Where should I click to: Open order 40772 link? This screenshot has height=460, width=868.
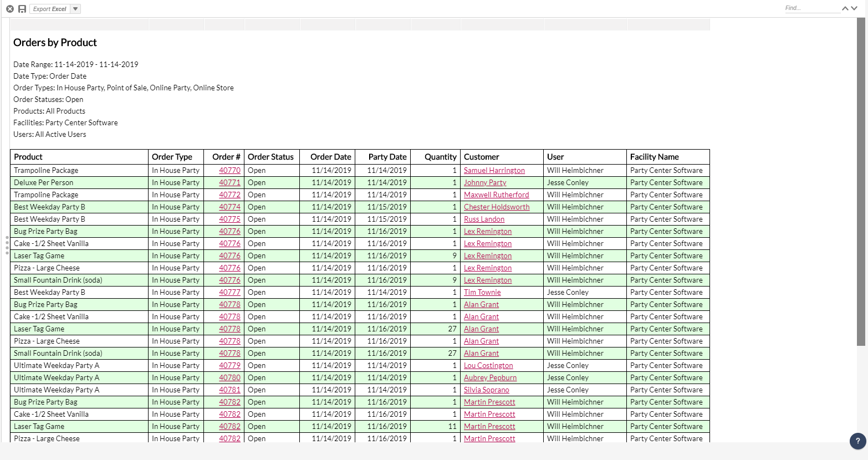click(x=229, y=195)
